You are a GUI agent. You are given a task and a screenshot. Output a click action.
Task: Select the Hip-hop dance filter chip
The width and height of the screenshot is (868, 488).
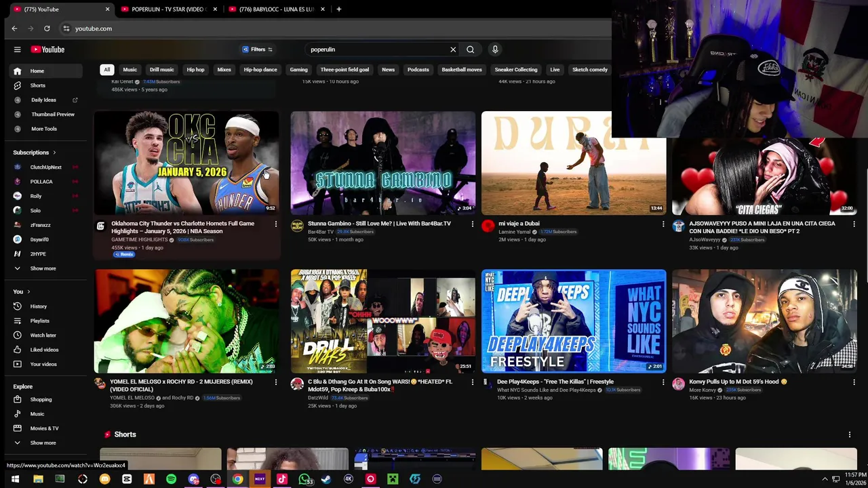[260, 69]
